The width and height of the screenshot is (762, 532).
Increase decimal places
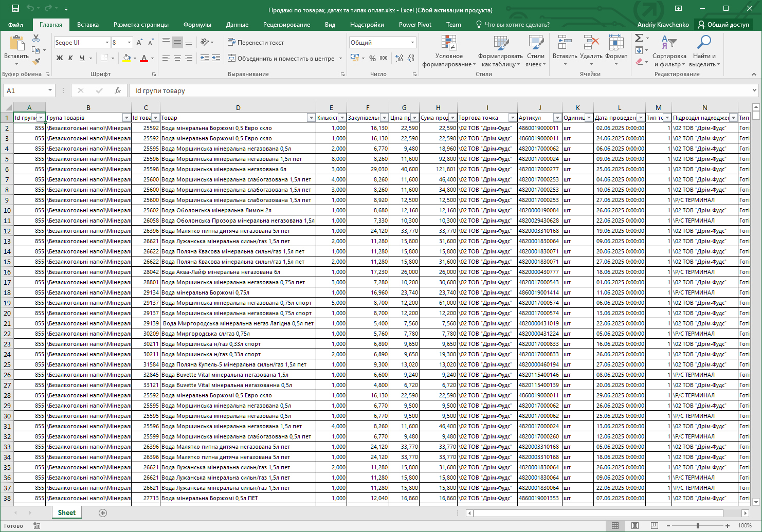coord(400,58)
